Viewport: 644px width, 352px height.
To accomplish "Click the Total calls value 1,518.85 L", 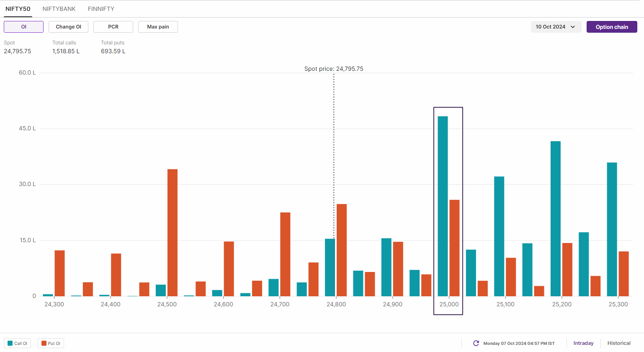I will click(x=66, y=51).
